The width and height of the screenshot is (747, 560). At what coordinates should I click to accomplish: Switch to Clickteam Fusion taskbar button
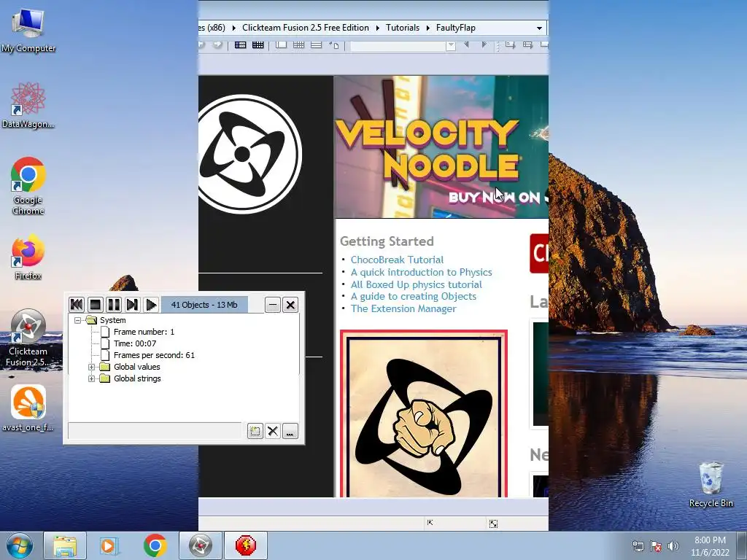(200, 545)
